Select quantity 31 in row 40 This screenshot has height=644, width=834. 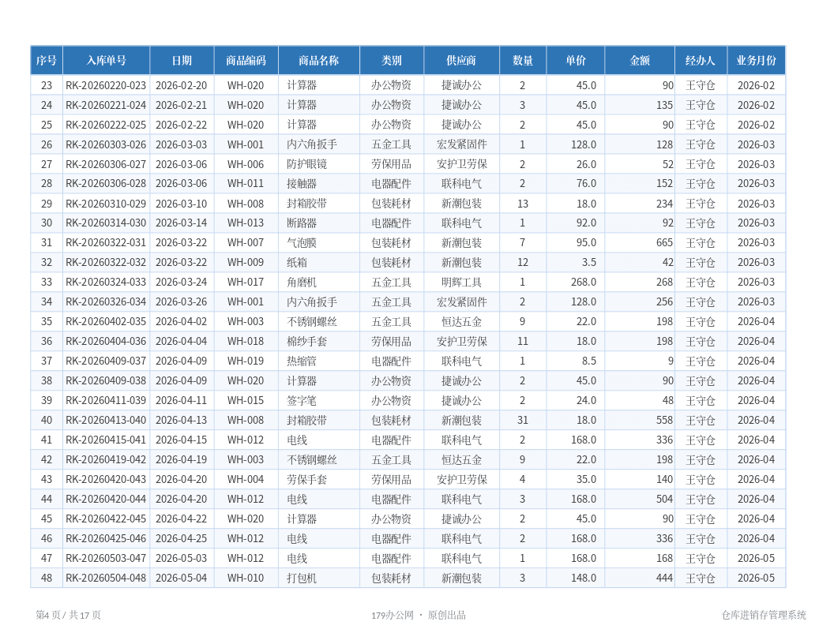point(522,421)
